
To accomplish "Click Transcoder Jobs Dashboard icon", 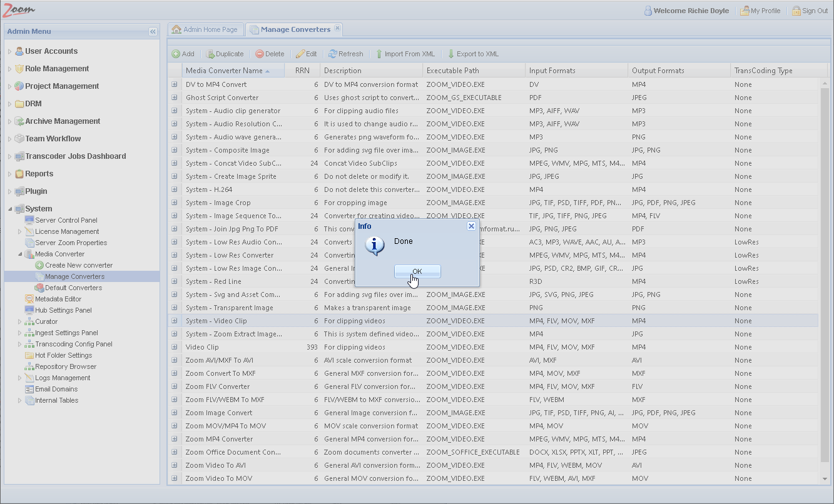I will [x=19, y=156].
